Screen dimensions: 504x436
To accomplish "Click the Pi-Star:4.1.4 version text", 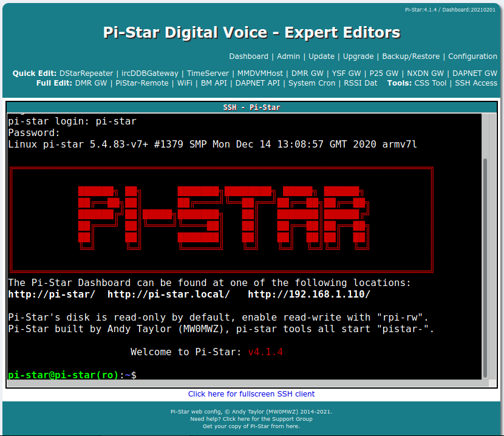I will point(421,10).
